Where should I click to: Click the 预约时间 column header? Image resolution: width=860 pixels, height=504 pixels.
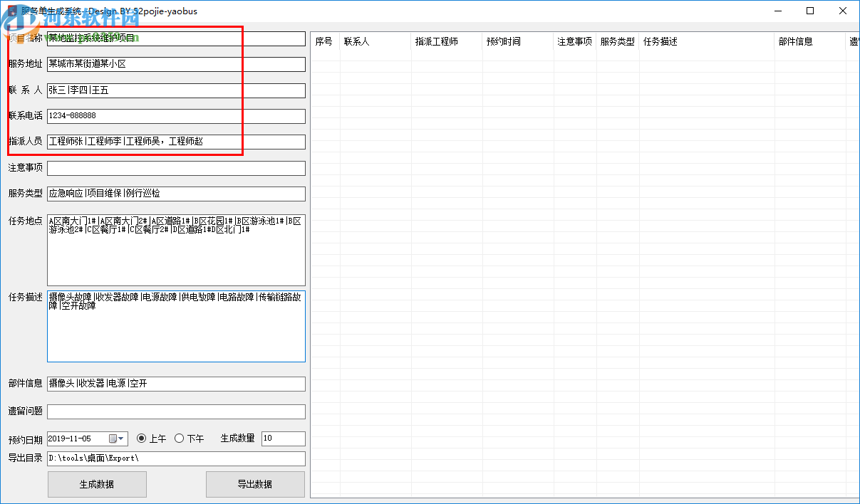518,41
